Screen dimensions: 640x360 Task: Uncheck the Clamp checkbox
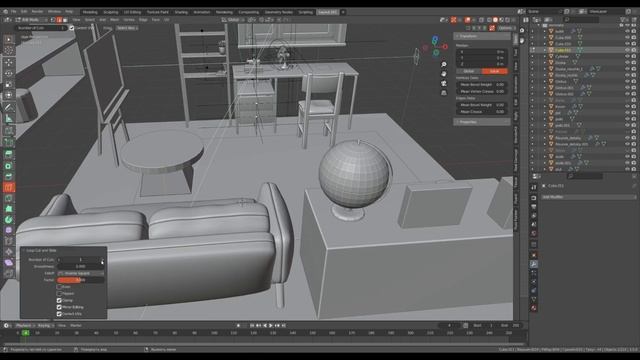coord(59,300)
